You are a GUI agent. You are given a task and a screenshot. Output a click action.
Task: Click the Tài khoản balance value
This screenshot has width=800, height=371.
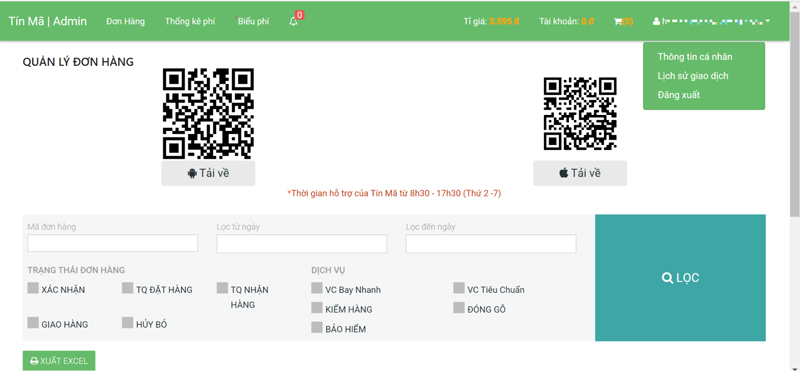click(x=587, y=21)
